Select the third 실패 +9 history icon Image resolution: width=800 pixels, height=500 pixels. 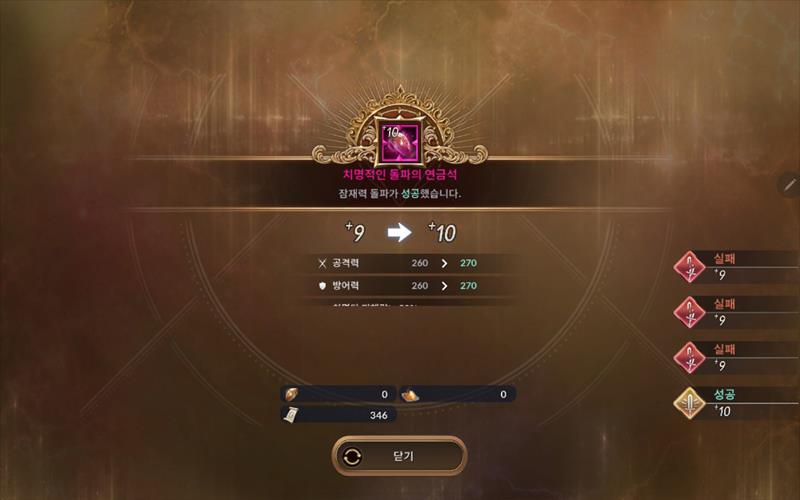pyautogui.click(x=690, y=357)
